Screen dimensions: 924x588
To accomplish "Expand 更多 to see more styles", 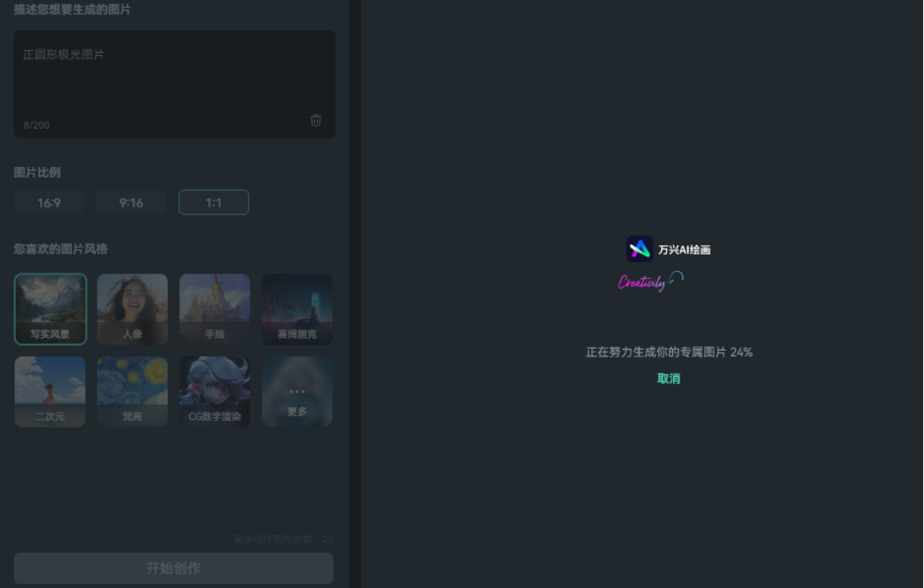I will tap(297, 391).
